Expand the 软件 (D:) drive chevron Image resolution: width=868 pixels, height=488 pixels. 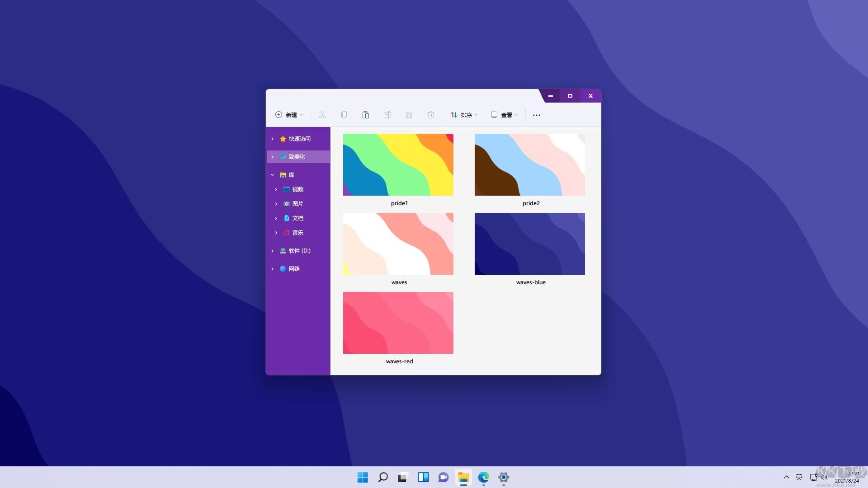point(273,251)
